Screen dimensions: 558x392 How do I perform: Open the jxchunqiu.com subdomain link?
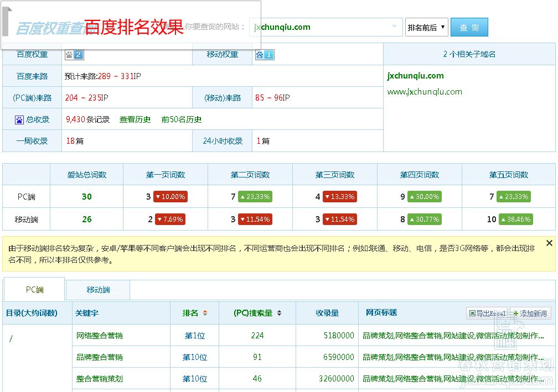click(415, 76)
